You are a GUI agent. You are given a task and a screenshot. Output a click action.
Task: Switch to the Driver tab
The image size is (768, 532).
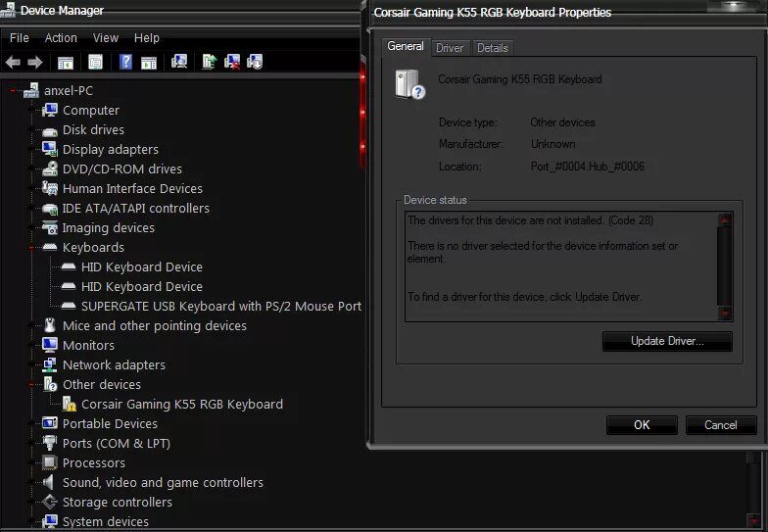click(449, 48)
